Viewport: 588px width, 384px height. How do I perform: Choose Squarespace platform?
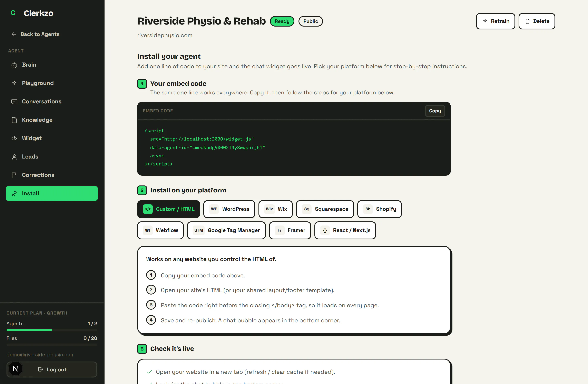click(x=325, y=209)
